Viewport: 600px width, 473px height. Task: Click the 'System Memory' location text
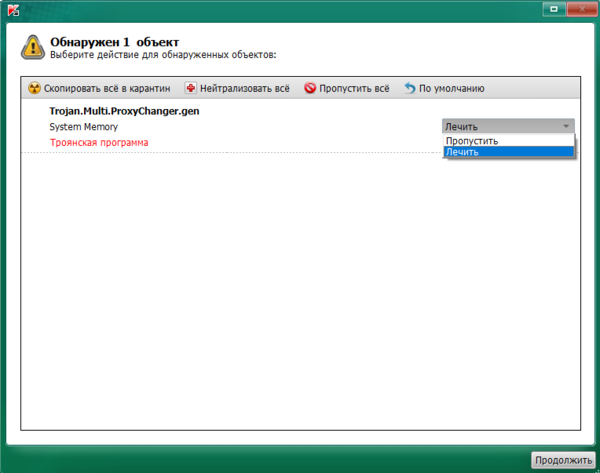tap(83, 127)
